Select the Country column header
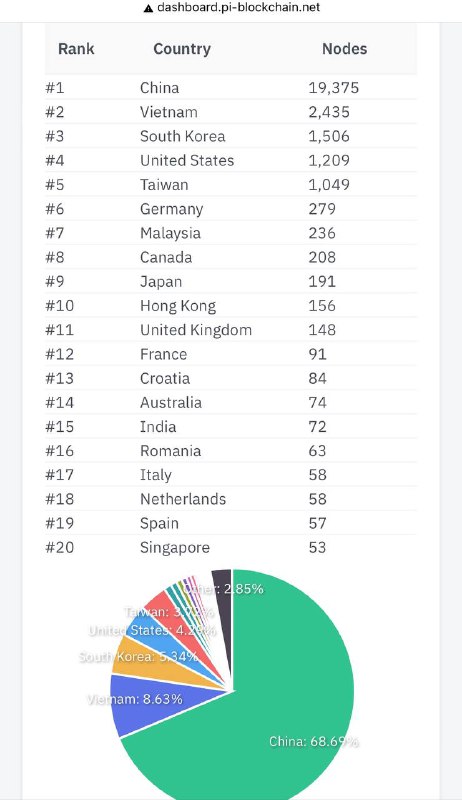Image resolution: width=462 pixels, height=800 pixels. 182,49
